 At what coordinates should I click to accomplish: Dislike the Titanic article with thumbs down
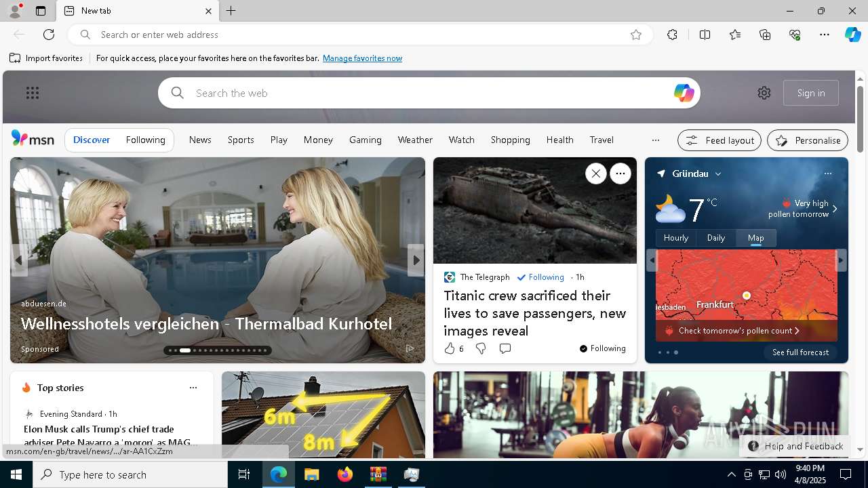(481, 348)
